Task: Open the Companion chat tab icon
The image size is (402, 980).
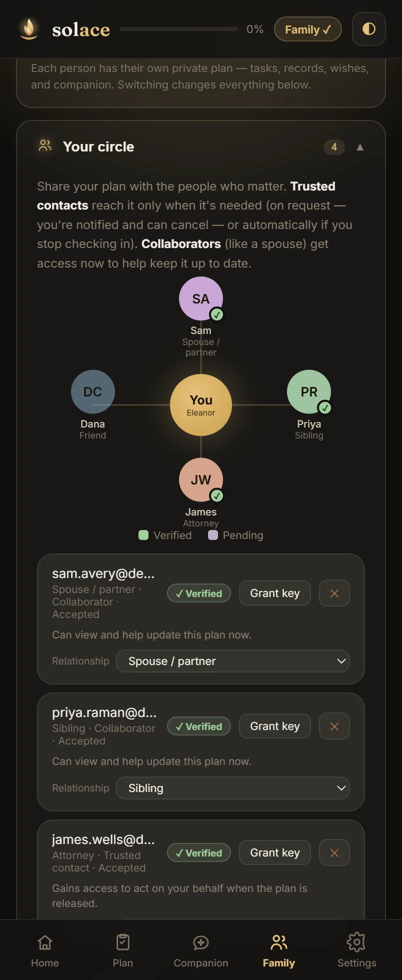Action: pos(201,943)
